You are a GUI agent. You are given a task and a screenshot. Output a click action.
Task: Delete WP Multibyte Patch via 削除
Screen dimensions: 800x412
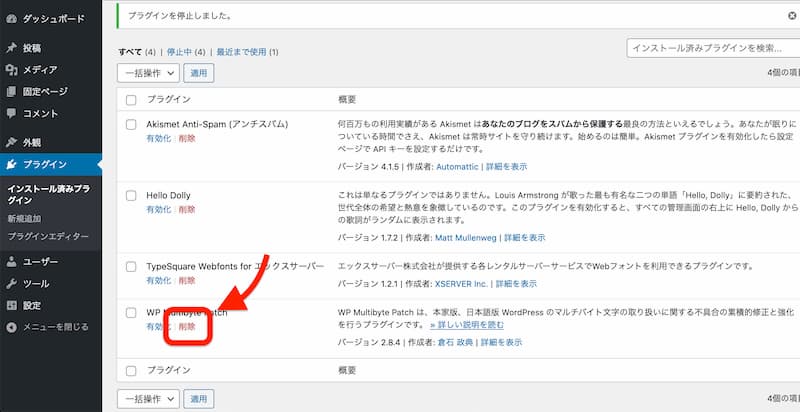click(187, 326)
